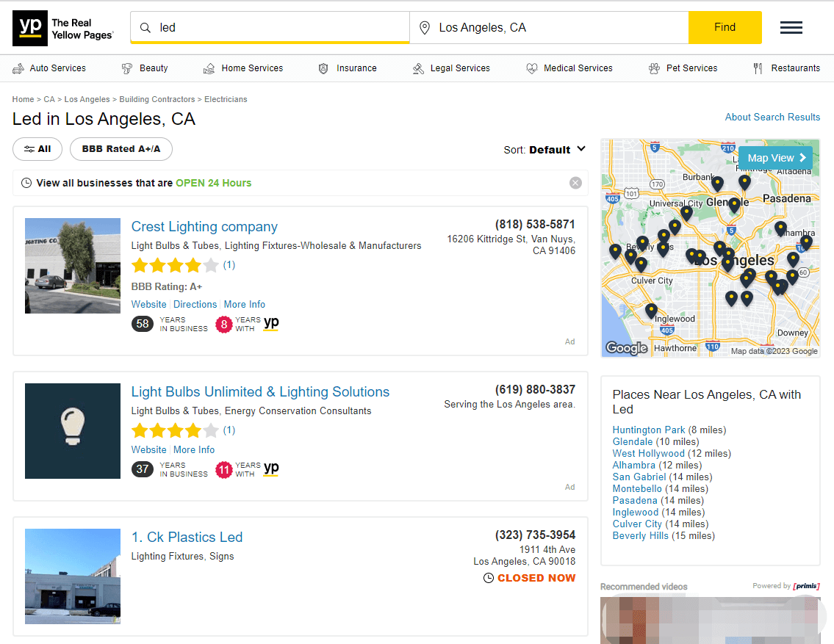Click the Los Angeles, CA location field
The image size is (834, 644).
550,28
